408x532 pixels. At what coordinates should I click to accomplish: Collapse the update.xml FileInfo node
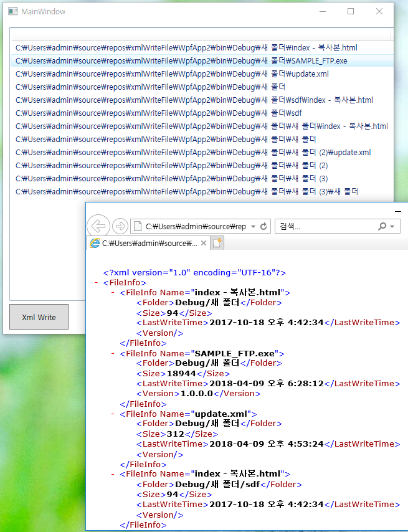click(x=113, y=414)
